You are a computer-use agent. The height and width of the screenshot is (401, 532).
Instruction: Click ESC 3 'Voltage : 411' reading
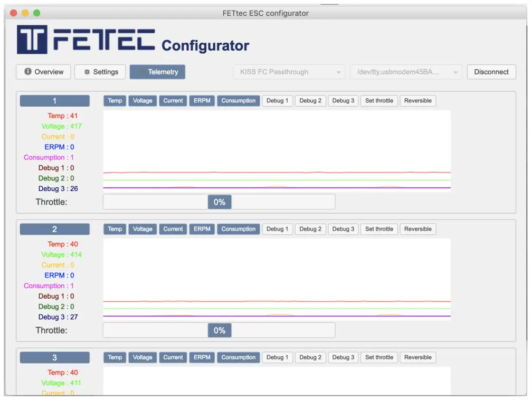click(61, 383)
